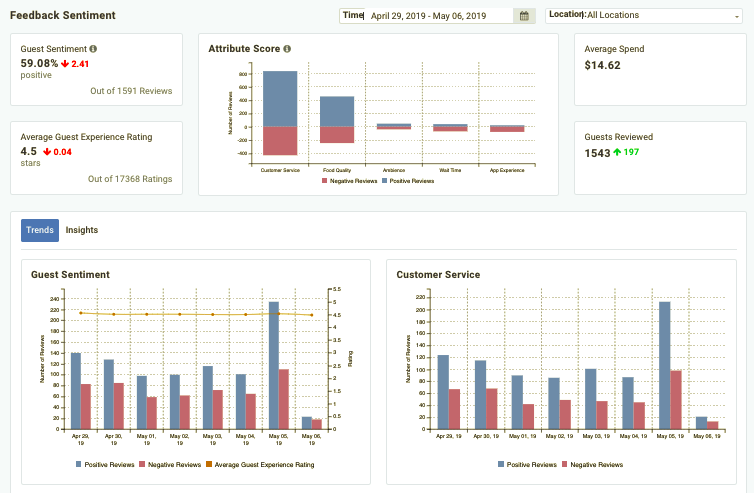
Task: Toggle Positive Reviews legend in Guest Sentiment chart
Action: 105,465
